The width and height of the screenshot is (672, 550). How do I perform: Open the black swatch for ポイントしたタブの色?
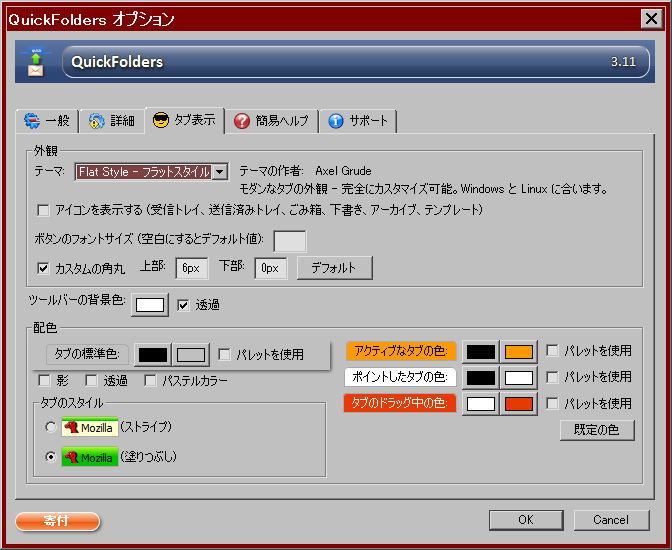480,378
